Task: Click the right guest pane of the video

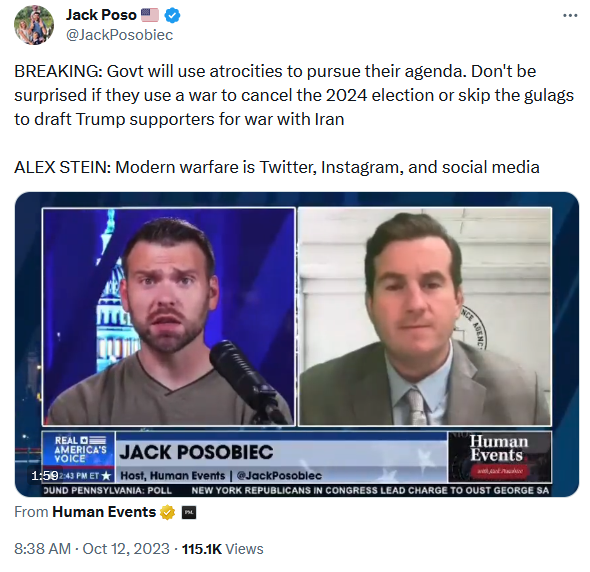Action: click(x=425, y=316)
